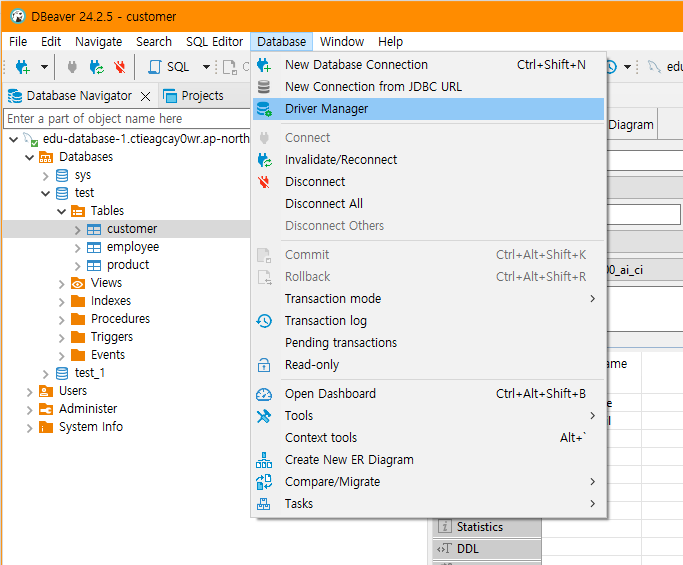Screen dimensions: 683x565
Task: Open the Edit menu
Action: (51, 42)
